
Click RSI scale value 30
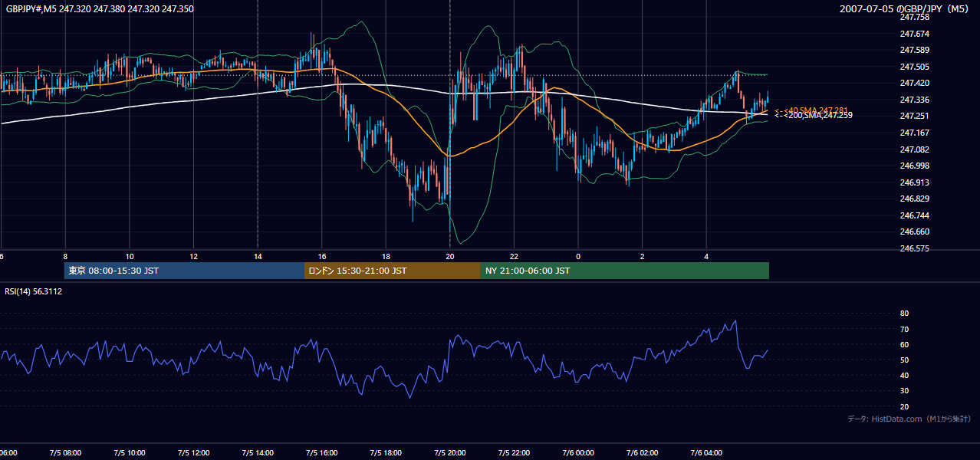904,391
